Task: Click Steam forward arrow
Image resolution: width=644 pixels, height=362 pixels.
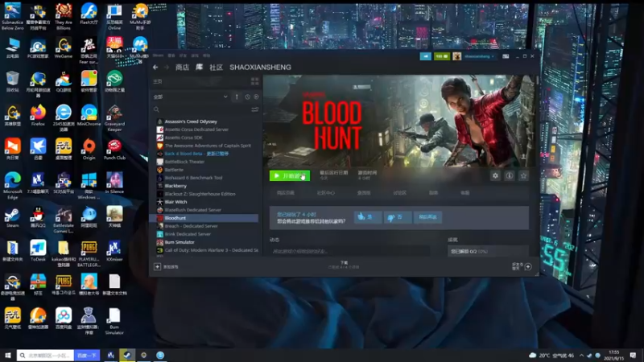Action: point(167,68)
